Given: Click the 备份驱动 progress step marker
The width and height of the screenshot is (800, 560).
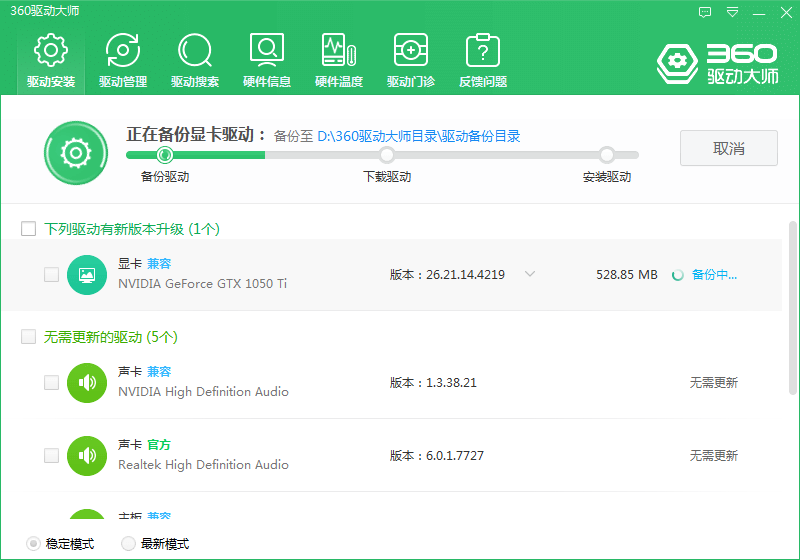Looking at the screenshot, I should [164, 154].
